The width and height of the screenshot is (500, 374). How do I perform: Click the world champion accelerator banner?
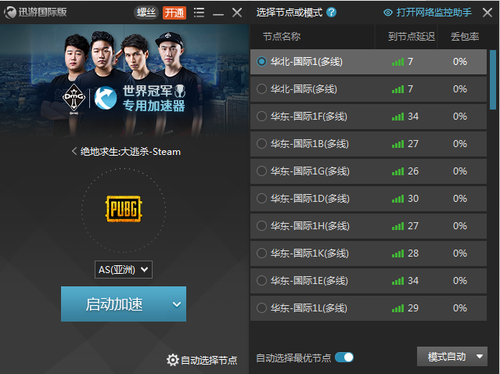tap(124, 81)
